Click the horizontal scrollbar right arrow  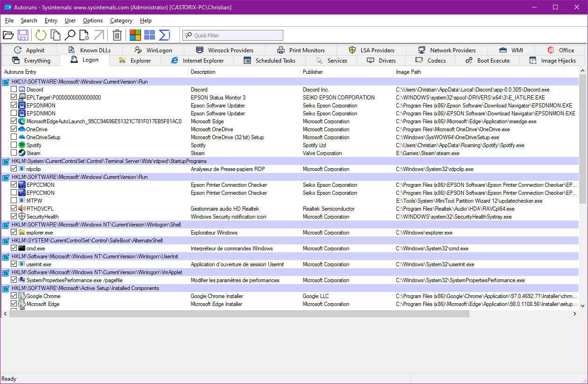pyautogui.click(x=574, y=314)
